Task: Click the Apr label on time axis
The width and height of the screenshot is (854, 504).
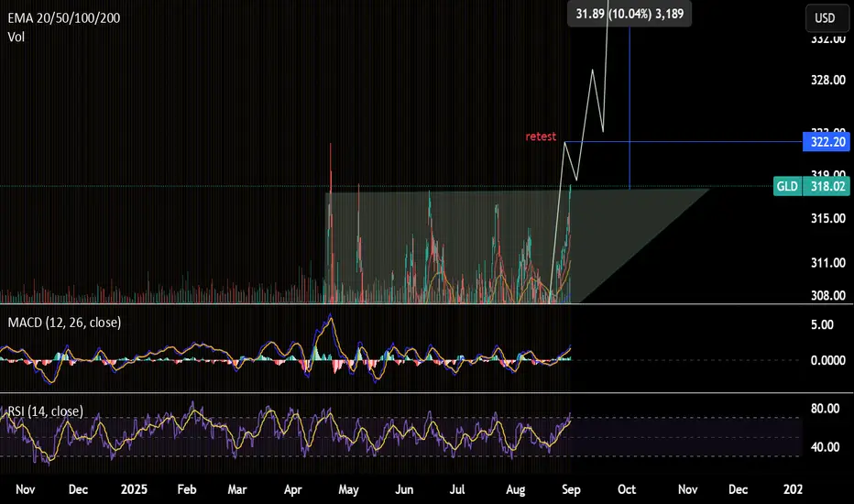Action: (292, 489)
